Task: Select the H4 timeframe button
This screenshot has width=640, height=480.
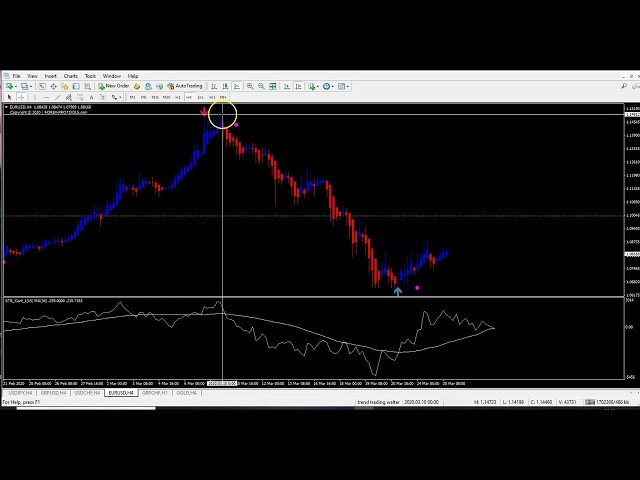Action: click(x=189, y=97)
